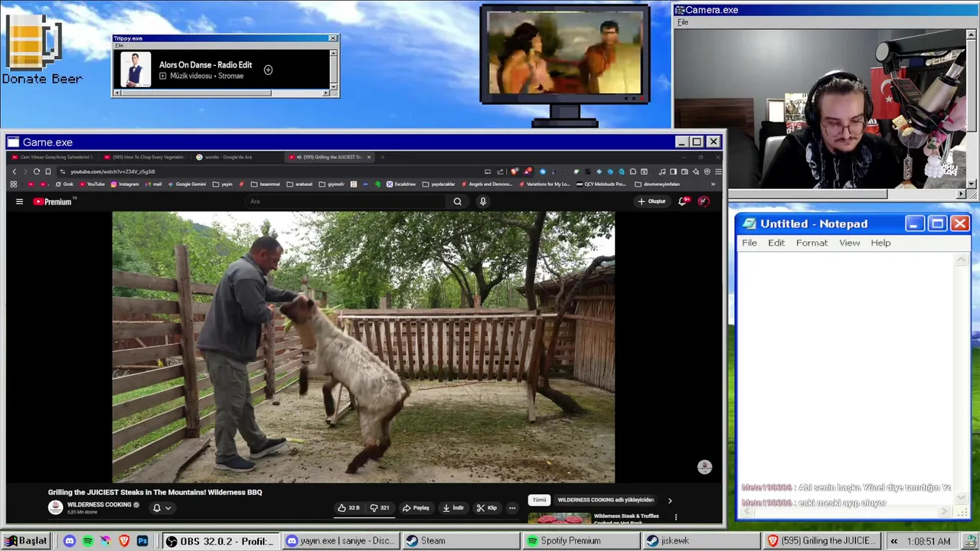Screen dimensions: 980x551
Task: Open Alors On Danse album thumbnail
Action: click(136, 70)
